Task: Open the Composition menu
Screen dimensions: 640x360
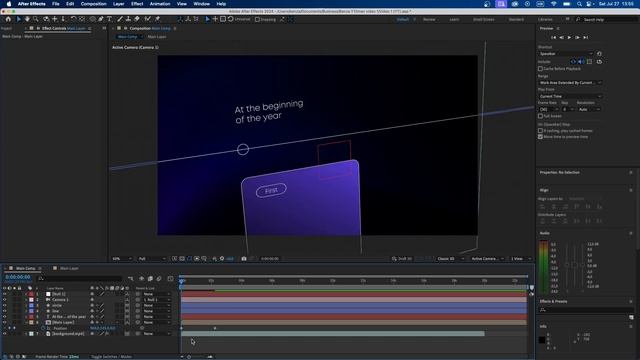Action: [x=93, y=4]
